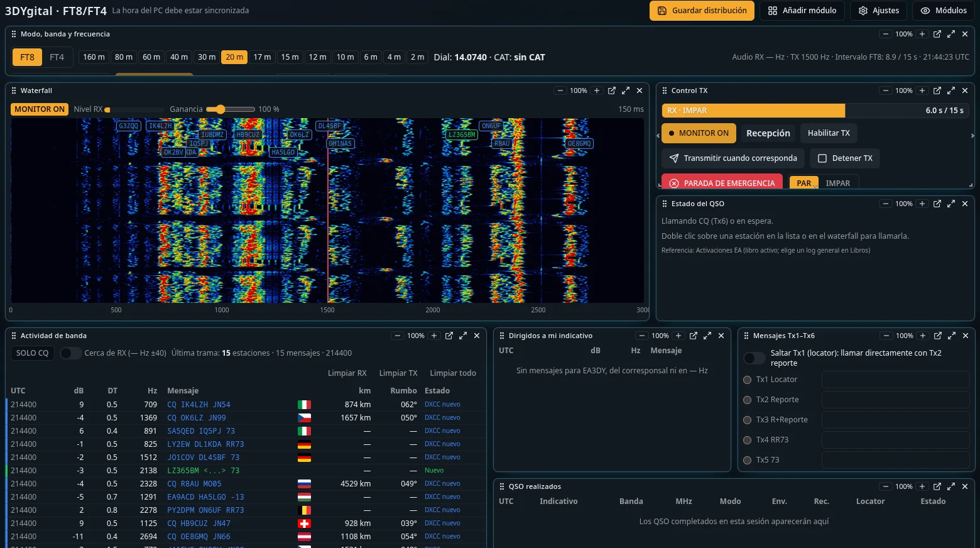Select the Tx2 Reporte radio button

748,400
